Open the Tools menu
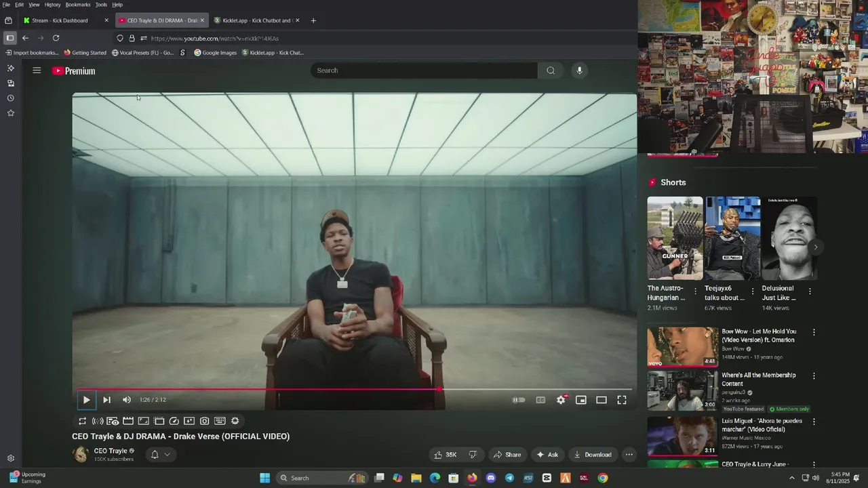 [x=101, y=5]
